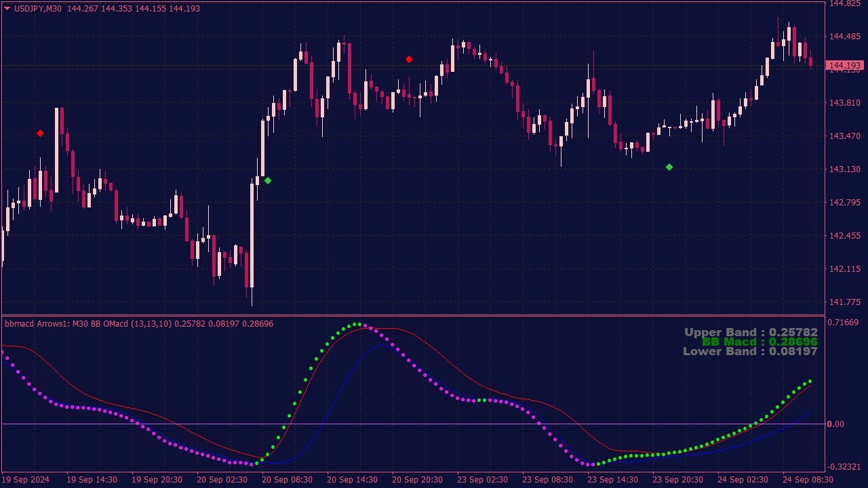
Task: Select the 144.267 144.353 144.155 144.193 OHLC readout
Action: [134, 9]
